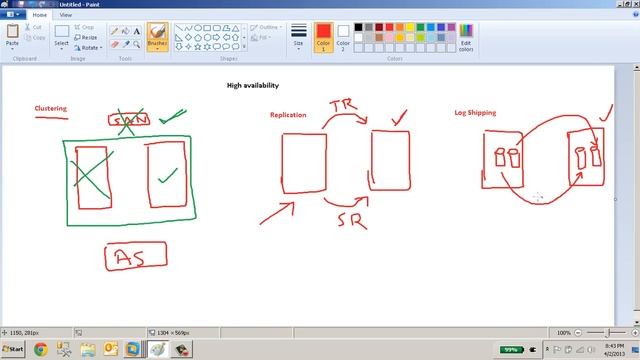640x360 pixels.
Task: Expand the Paste dropdown arrow
Action: [12, 49]
